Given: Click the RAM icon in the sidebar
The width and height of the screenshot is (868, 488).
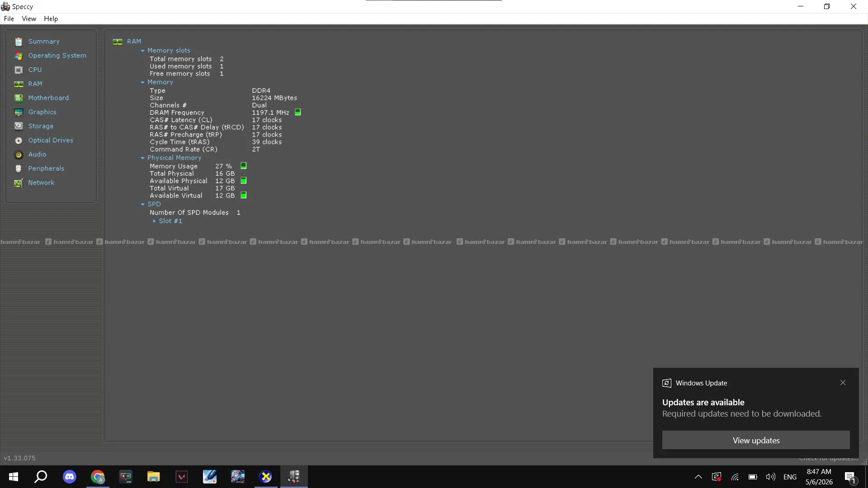Looking at the screenshot, I should pyautogui.click(x=19, y=84).
